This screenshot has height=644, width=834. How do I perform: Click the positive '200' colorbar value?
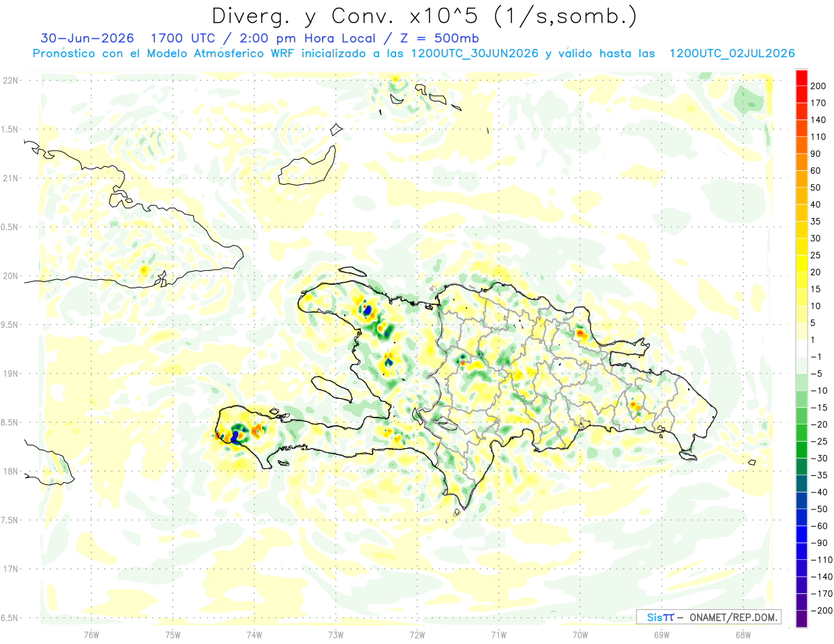pos(818,86)
